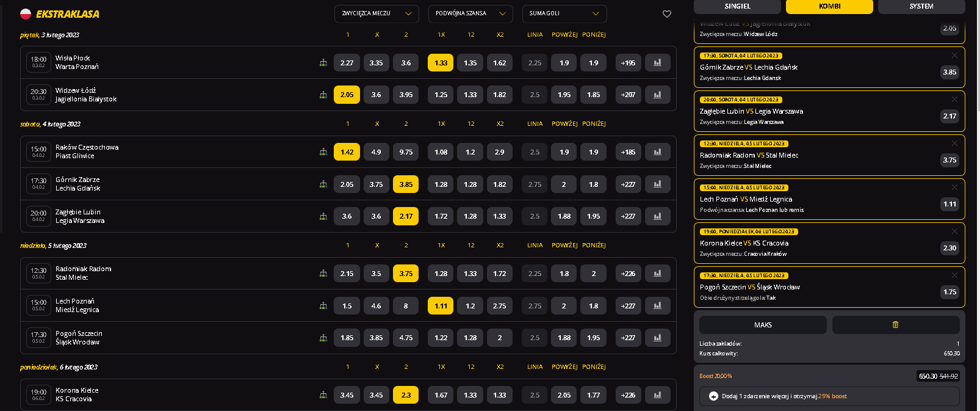Select odds 9.75 Piast Gliwice win
Viewport: 980px width, 411px height.
tap(406, 152)
